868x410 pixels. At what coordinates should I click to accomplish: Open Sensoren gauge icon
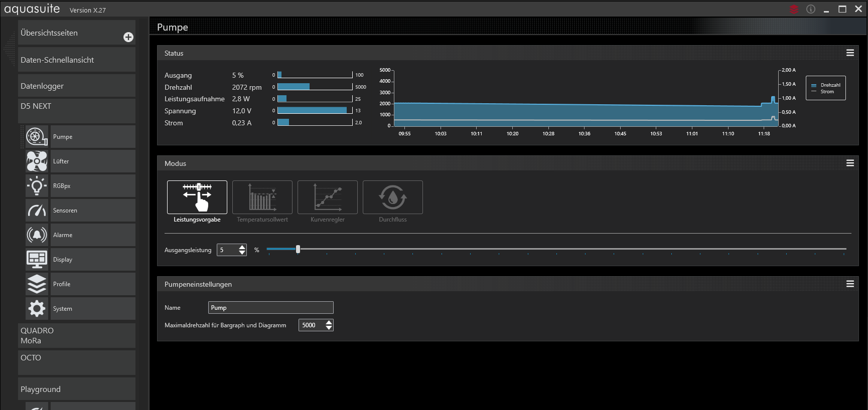(37, 211)
